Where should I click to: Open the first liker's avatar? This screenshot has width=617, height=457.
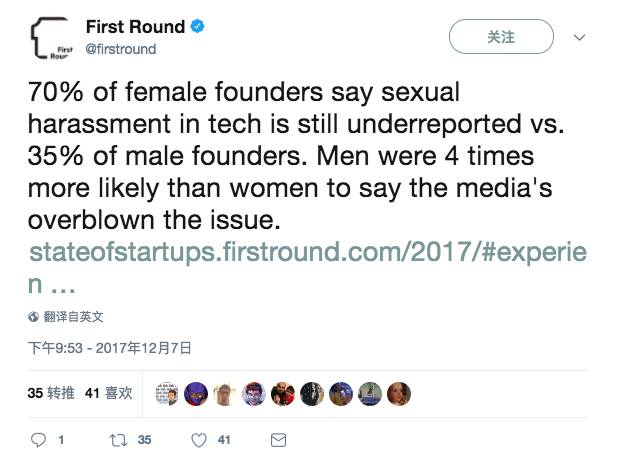pyautogui.click(x=168, y=393)
